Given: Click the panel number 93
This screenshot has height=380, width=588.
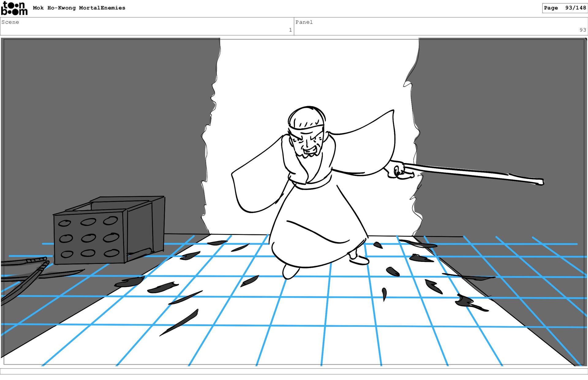Looking at the screenshot, I should pyautogui.click(x=582, y=30).
